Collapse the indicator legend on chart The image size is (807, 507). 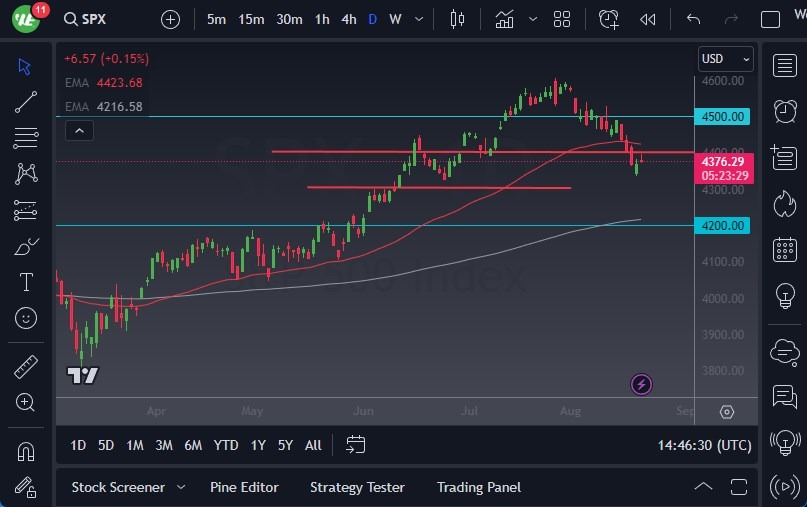[x=80, y=130]
